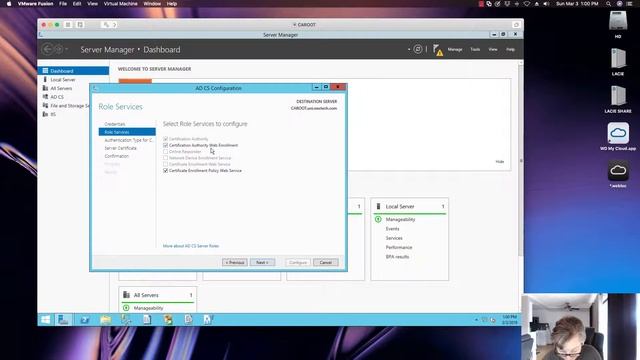Select Authentication Type wizard step
The height and width of the screenshot is (360, 640).
coord(128,140)
